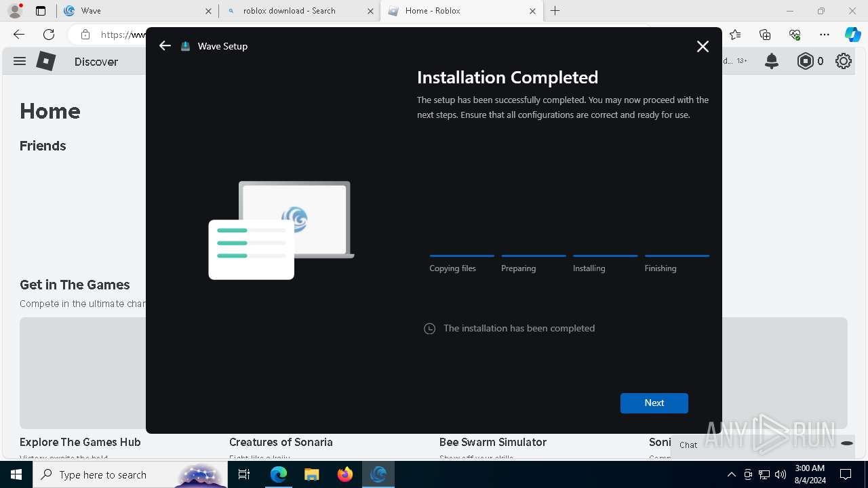The image size is (868, 488).
Task: Open Bee Swarm Simulator game
Action: 493,442
